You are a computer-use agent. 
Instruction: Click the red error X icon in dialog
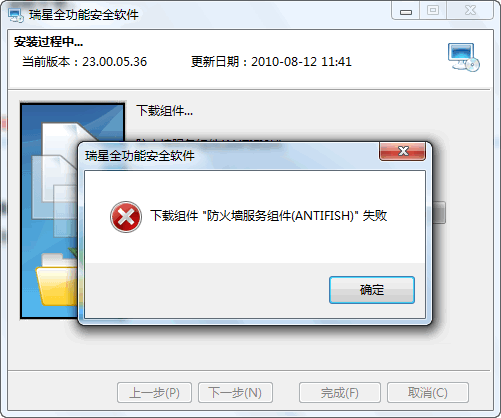(126, 217)
